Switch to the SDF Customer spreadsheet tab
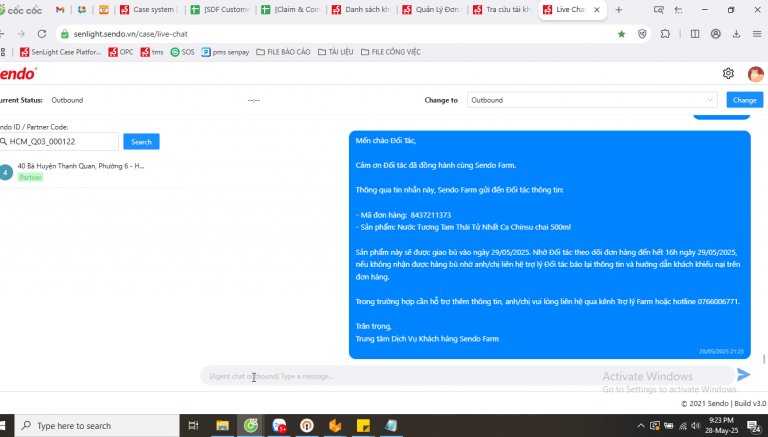 pyautogui.click(x=222, y=10)
